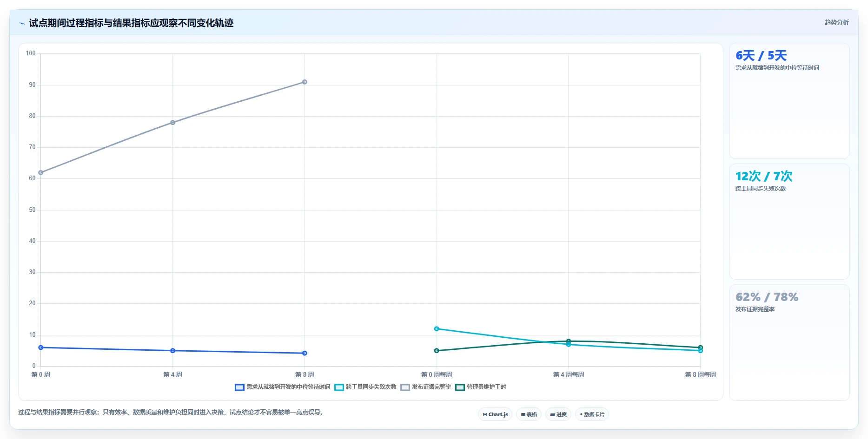Screen dimensions: 868x439
Task: Click the title 试点期间过程指标与结果指标应观察不同变化轨迹
Action: pyautogui.click(x=131, y=23)
